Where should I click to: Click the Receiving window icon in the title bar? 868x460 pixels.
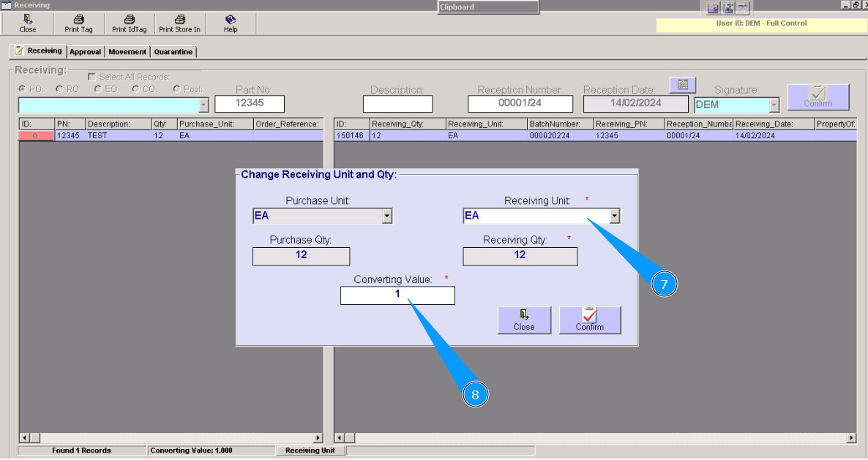click(6, 5)
